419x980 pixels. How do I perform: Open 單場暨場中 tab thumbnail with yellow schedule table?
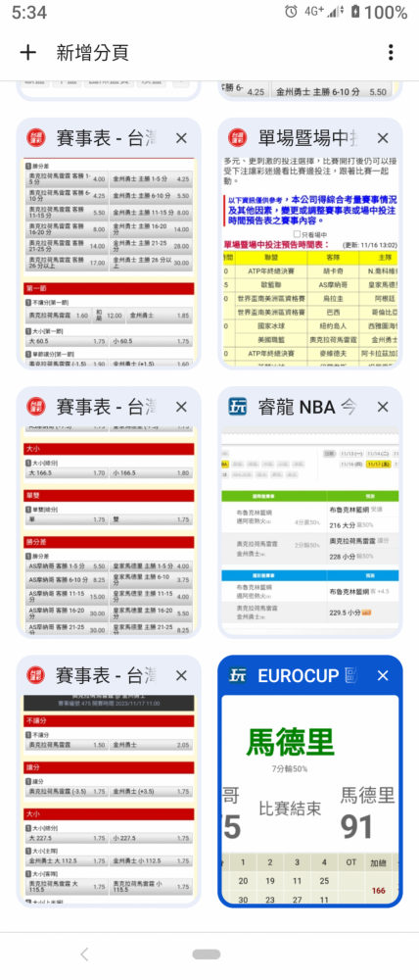tap(310, 262)
